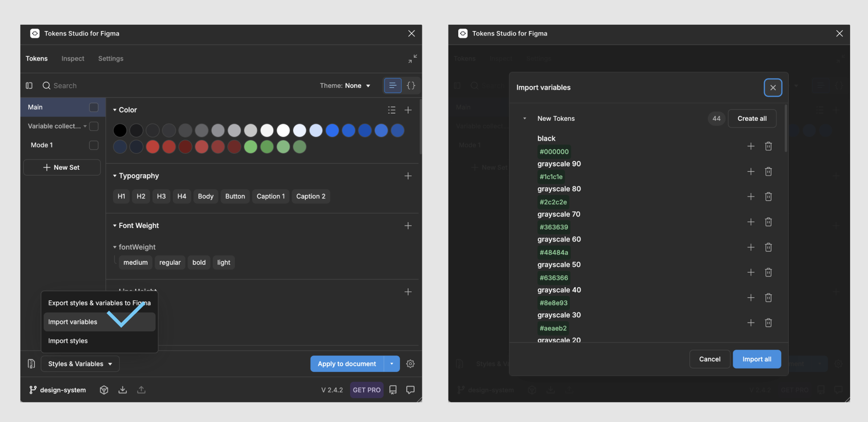Screen dimensions: 868x422
Task: Open the Styles & Variables dropdown
Action: tap(80, 364)
